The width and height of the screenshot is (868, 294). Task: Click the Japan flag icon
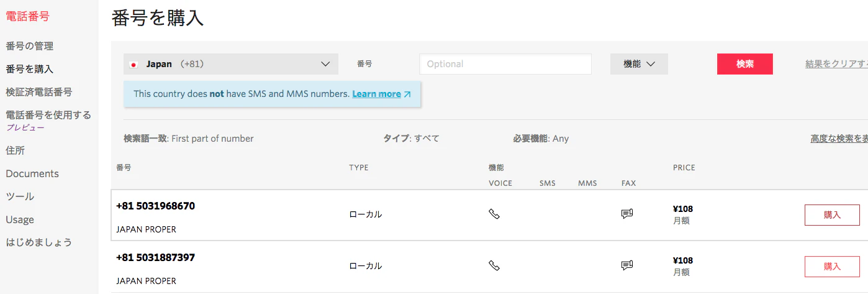pos(133,64)
